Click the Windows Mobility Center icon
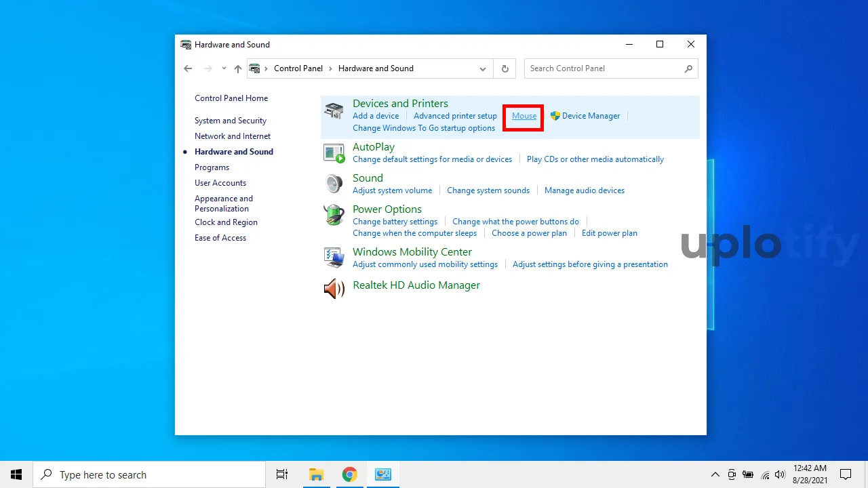The height and width of the screenshot is (488, 868). click(x=334, y=257)
